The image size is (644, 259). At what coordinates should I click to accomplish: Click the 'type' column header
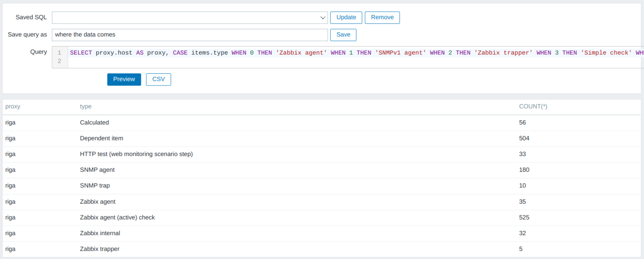(x=86, y=106)
